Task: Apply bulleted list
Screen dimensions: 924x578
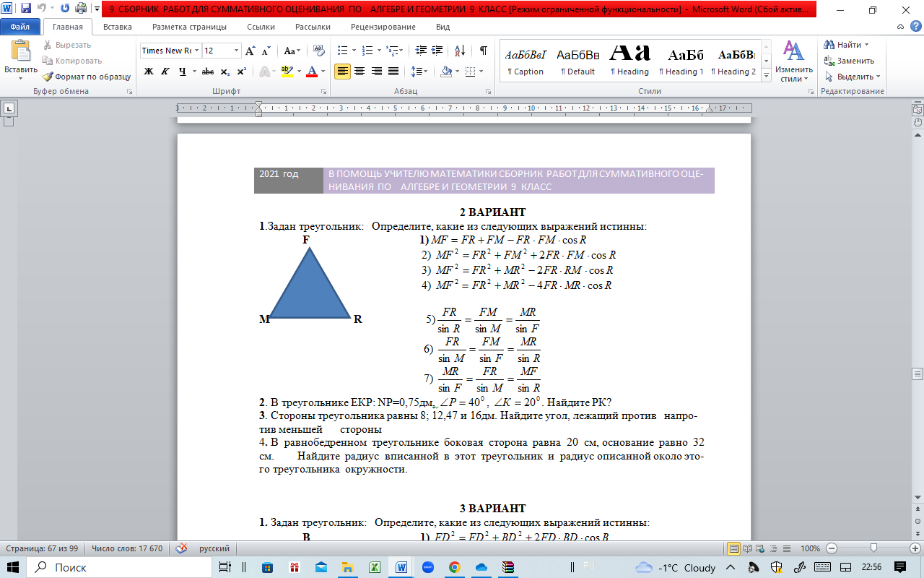Action: 342,51
